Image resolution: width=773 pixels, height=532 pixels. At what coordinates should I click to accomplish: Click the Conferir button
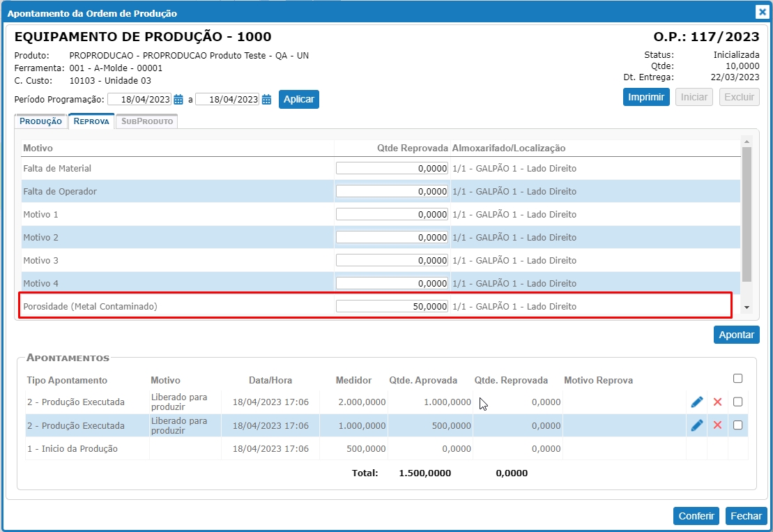coord(696,516)
